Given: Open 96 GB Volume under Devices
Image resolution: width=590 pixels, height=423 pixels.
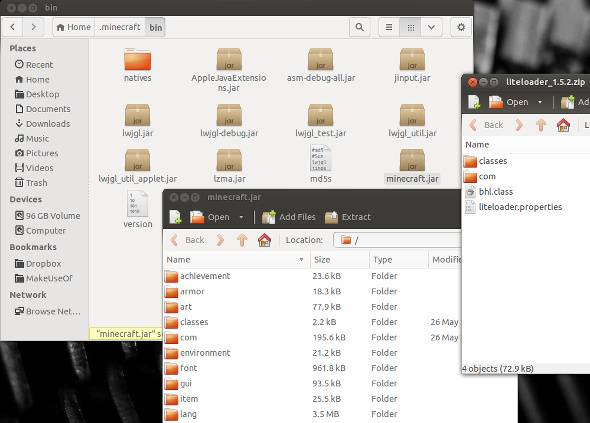Looking at the screenshot, I should tap(47, 216).
